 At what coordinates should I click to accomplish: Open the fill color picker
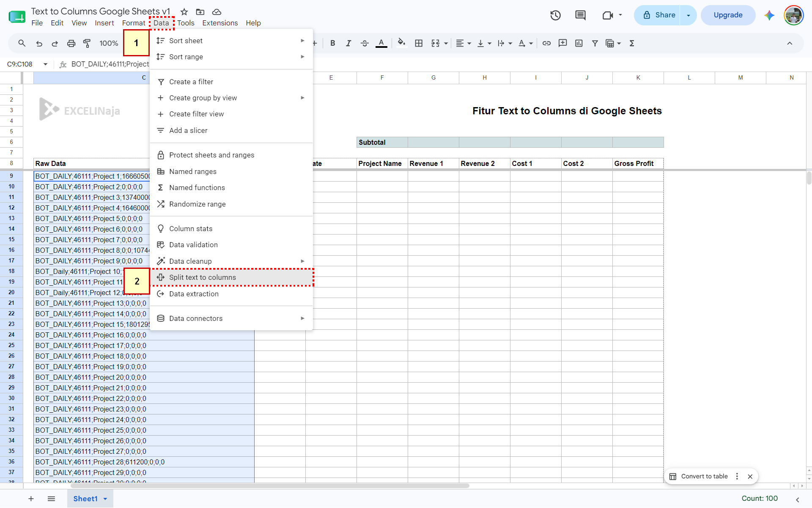(401, 43)
